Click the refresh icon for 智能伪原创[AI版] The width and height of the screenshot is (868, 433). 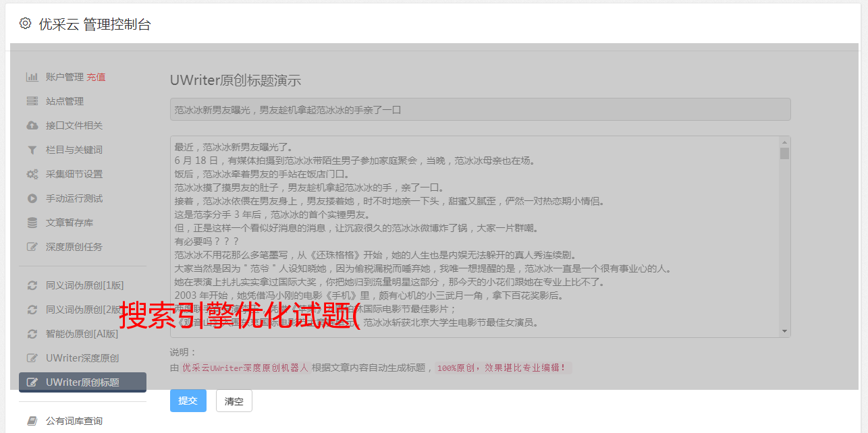32,334
